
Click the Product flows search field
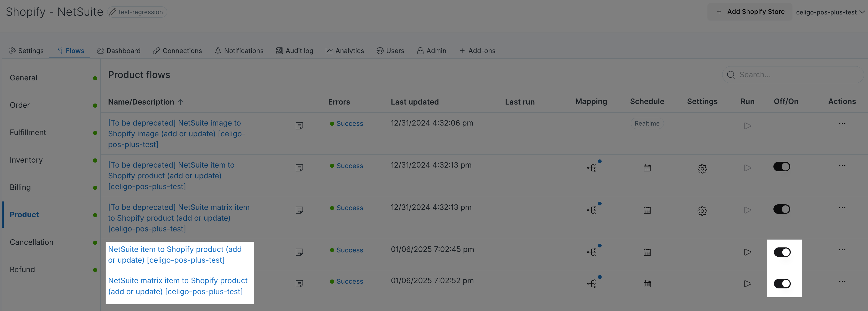click(793, 75)
